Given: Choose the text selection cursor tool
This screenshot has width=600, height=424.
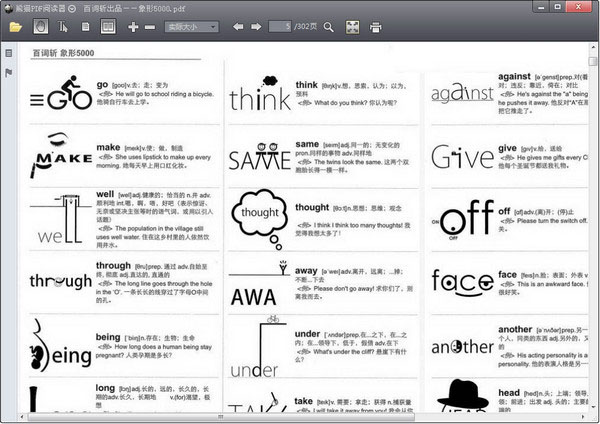Looking at the screenshot, I should pyautogui.click(x=62, y=27).
